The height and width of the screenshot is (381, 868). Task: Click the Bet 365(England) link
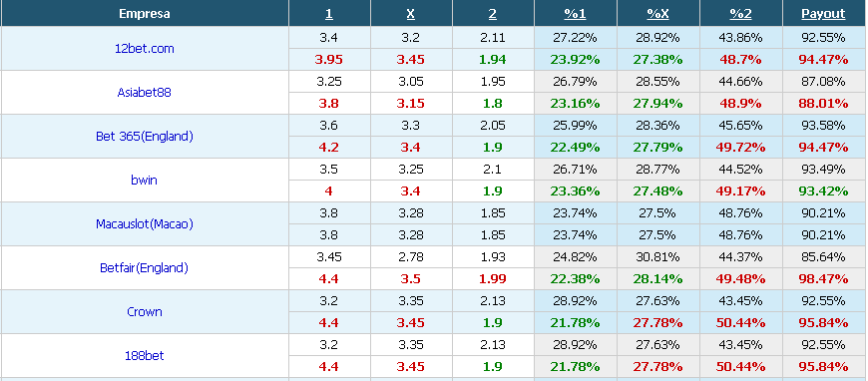(x=144, y=137)
